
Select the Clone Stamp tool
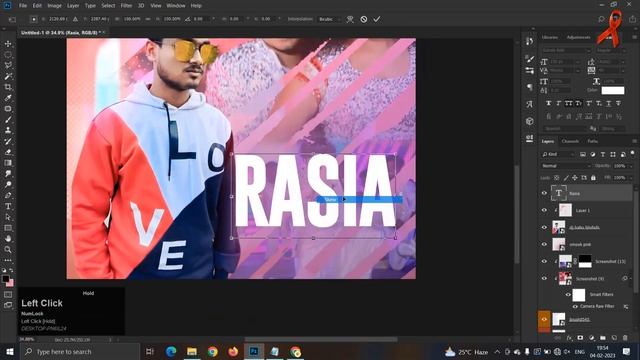tap(8, 130)
